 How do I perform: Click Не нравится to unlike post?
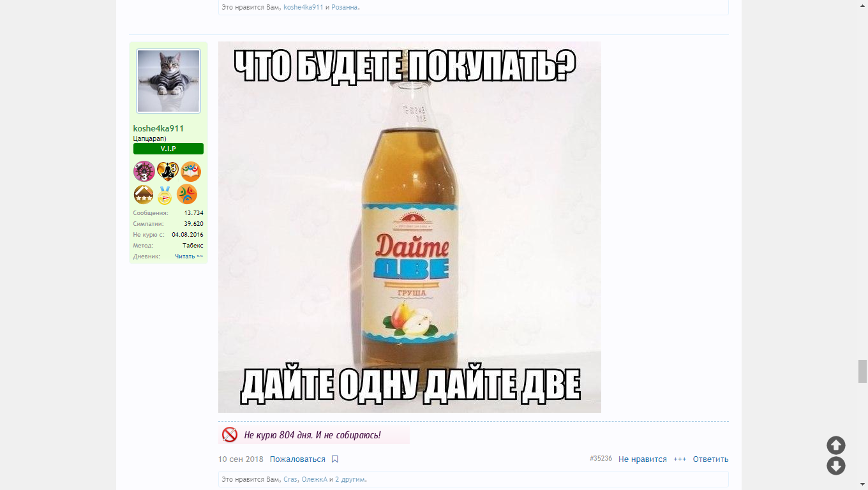[x=643, y=459]
